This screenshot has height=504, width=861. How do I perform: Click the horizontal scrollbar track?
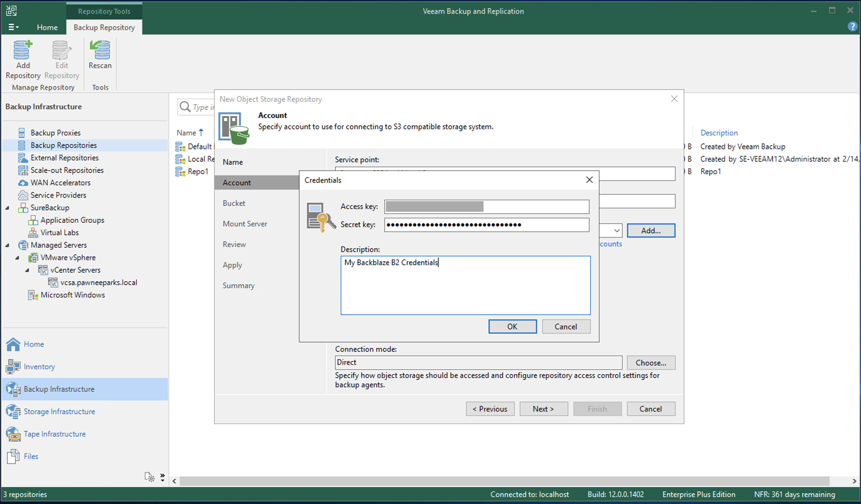504,481
